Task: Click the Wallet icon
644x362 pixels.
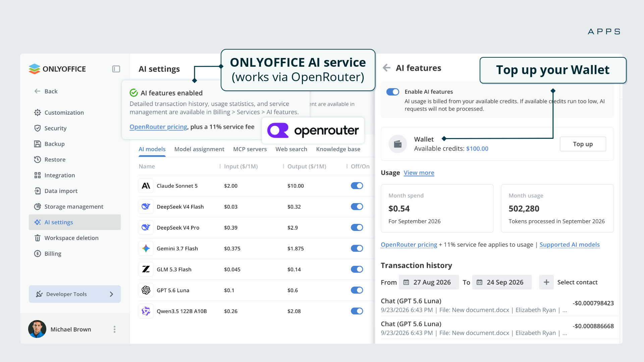Action: 398,144
